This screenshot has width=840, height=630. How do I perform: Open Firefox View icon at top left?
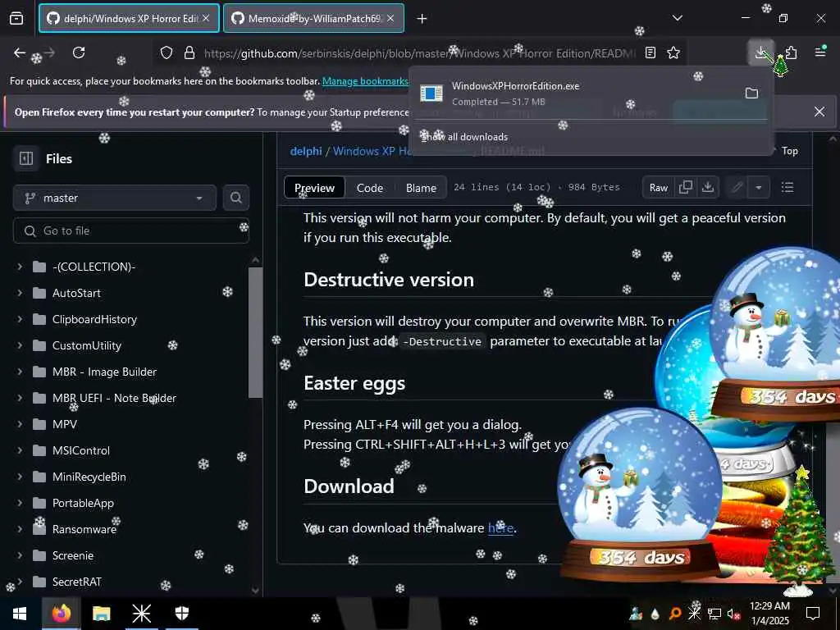click(16, 18)
